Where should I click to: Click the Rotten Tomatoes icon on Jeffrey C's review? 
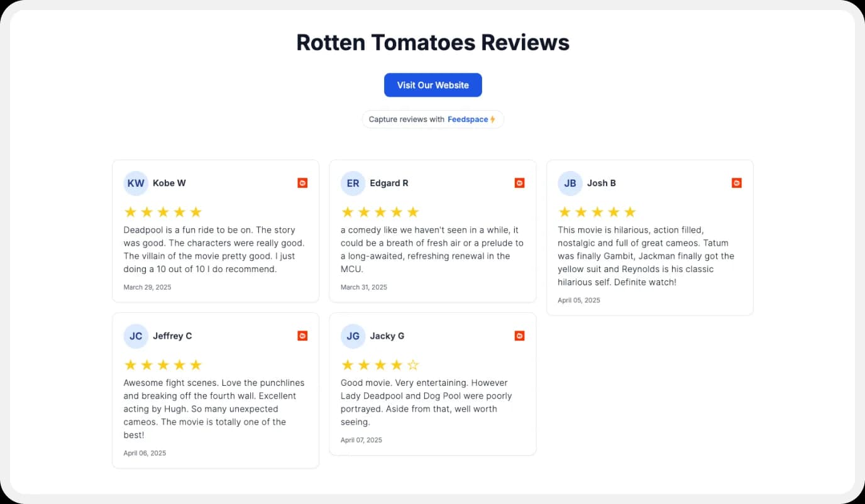coord(302,336)
